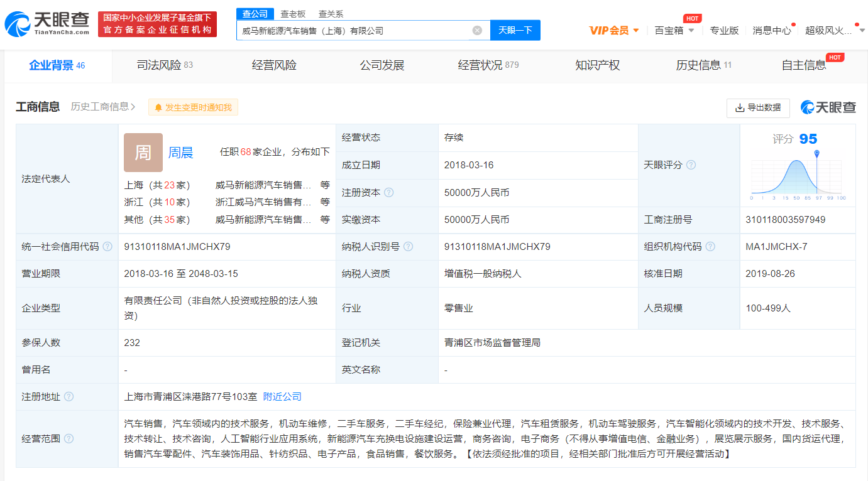Click 等 at the end of the 浙江 row
The width and height of the screenshot is (868, 481).
(325, 202)
